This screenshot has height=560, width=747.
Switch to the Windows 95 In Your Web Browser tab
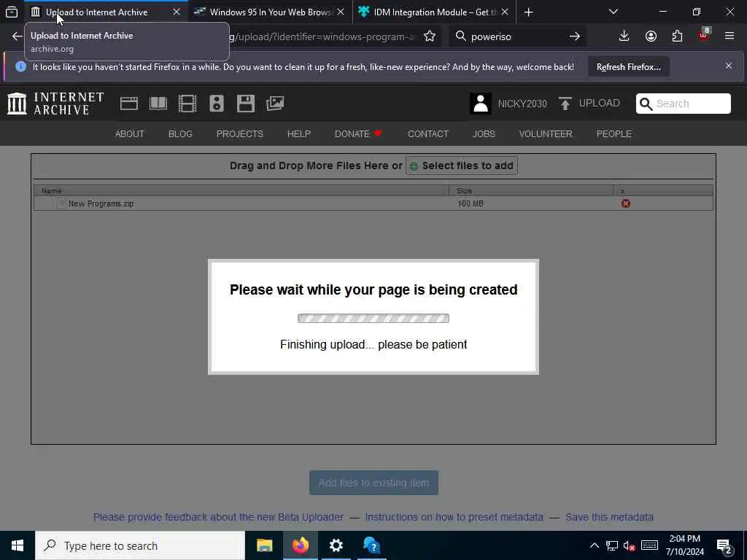(x=270, y=12)
